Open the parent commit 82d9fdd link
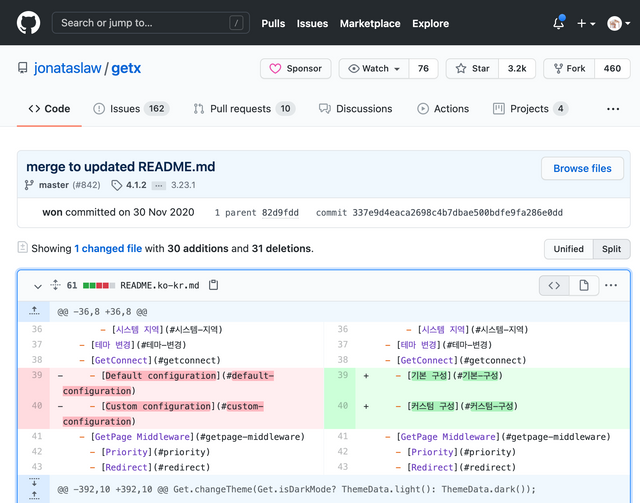The height and width of the screenshot is (503, 640). tap(279, 213)
